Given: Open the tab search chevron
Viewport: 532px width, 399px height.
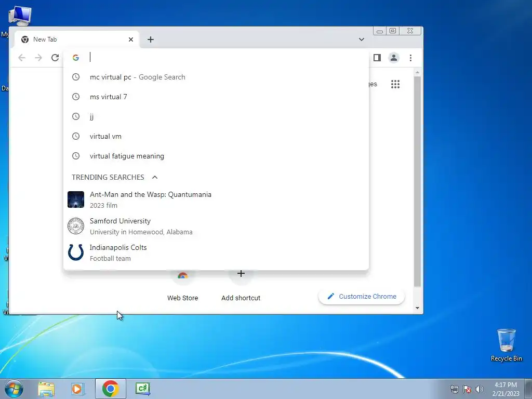Looking at the screenshot, I should coord(362,39).
